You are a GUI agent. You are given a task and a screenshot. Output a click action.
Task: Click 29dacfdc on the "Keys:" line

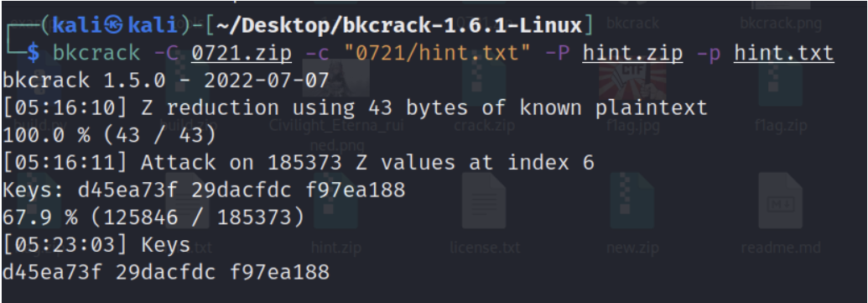(242, 191)
